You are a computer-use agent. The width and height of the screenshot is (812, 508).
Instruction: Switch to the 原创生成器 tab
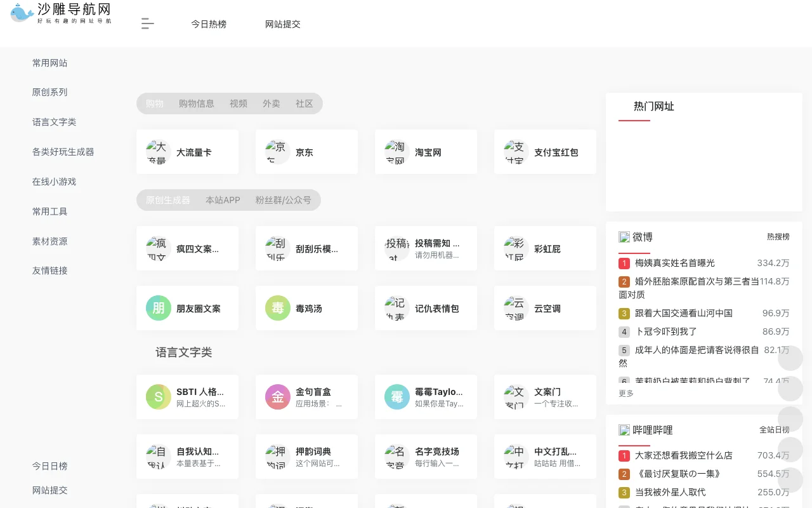[x=168, y=200]
